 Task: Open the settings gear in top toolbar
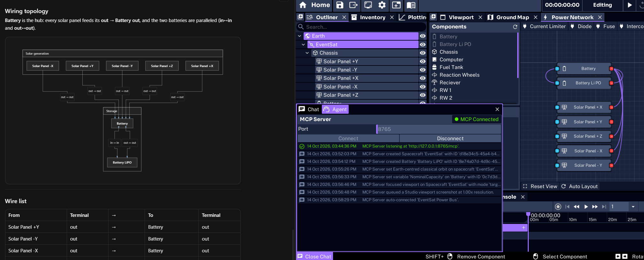382,5
